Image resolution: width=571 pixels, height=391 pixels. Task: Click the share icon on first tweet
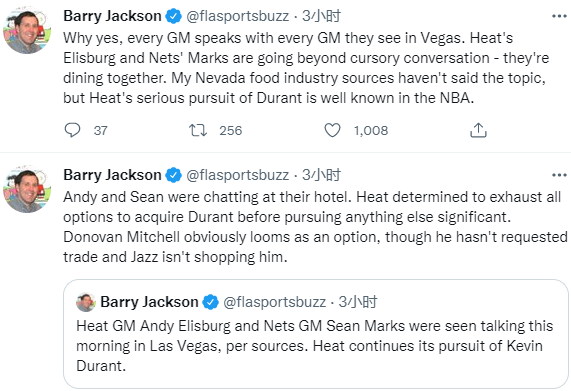coord(478,130)
